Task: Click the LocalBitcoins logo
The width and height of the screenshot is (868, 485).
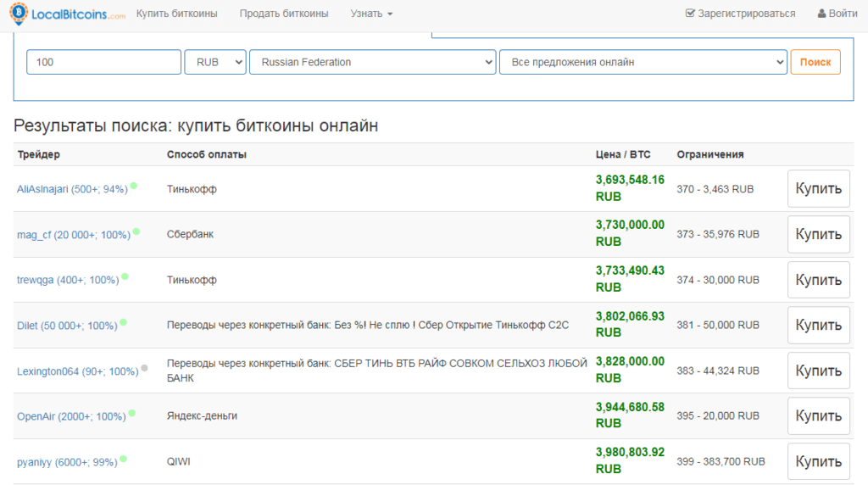Action: [x=68, y=14]
